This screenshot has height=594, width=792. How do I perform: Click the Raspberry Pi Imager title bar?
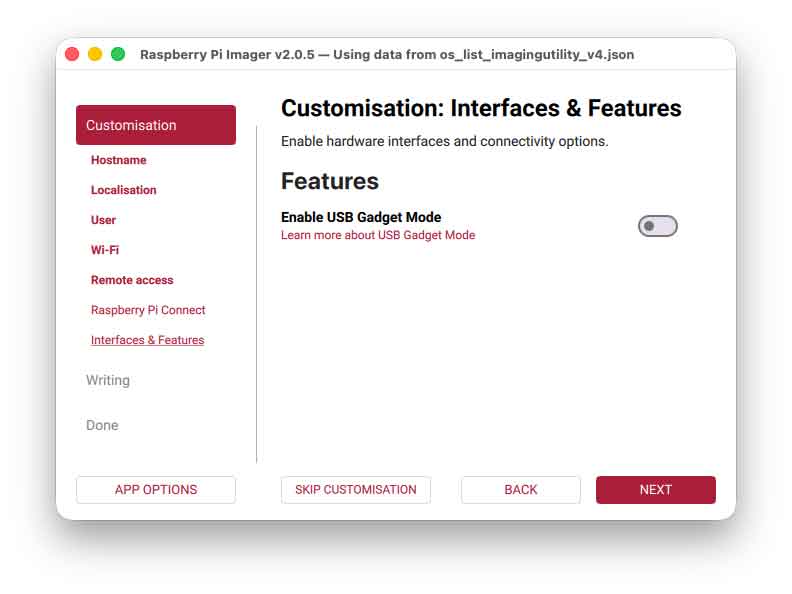[x=386, y=54]
